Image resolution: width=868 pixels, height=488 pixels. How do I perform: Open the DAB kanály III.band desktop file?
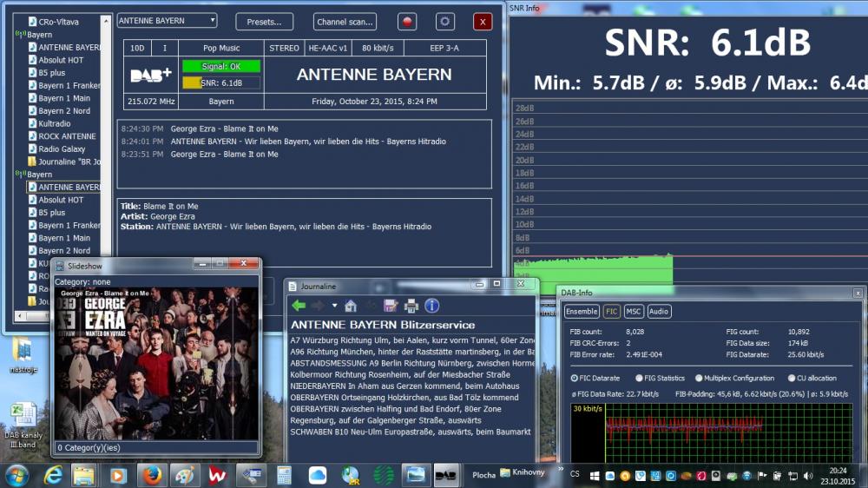pos(23,425)
